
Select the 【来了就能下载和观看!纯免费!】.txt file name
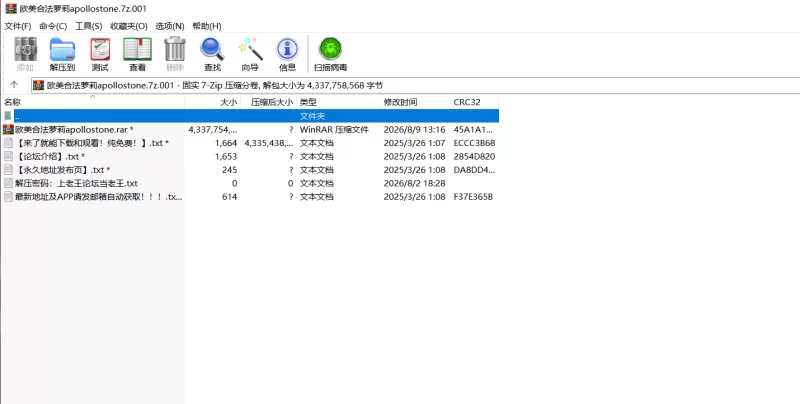92,143
